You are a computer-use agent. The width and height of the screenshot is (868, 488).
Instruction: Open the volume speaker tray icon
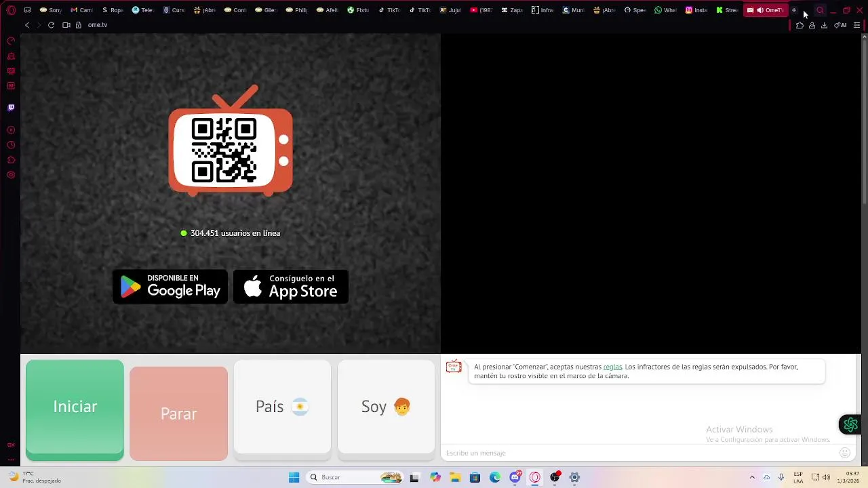pyautogui.click(x=827, y=478)
